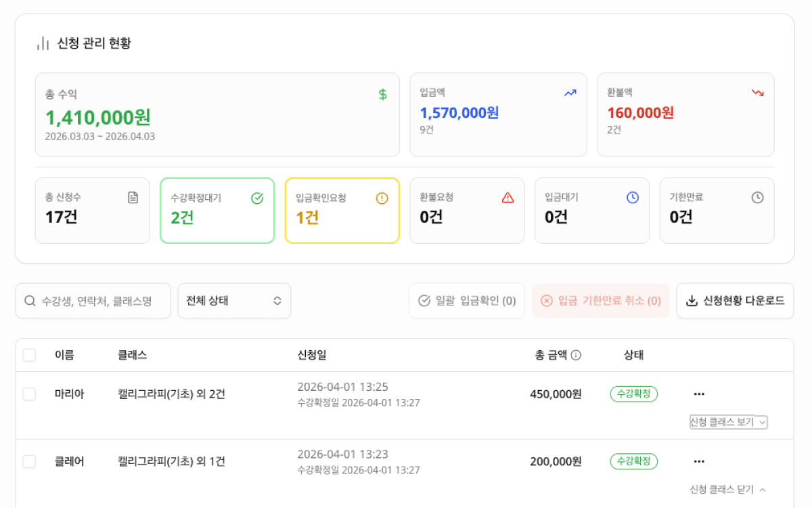
Task: Click the bar chart icon beside 신청 관리 현황
Action: point(42,42)
